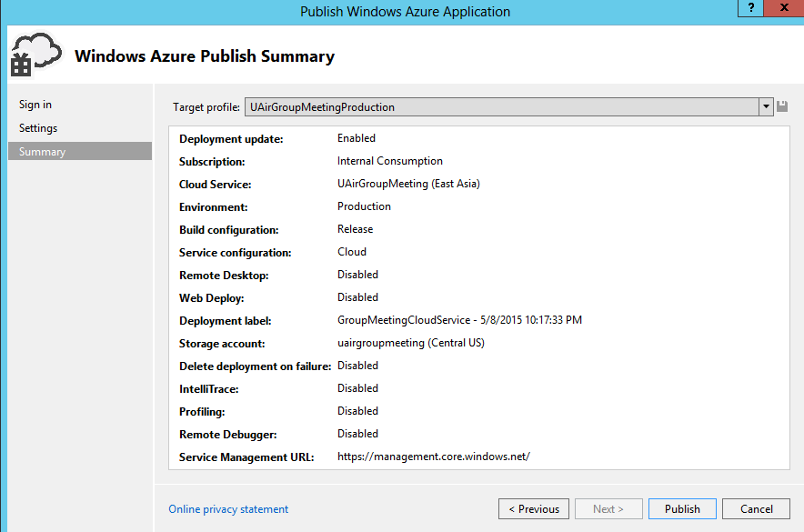Expand the Target profile dropdown arrow
The width and height of the screenshot is (804, 532).
(766, 107)
